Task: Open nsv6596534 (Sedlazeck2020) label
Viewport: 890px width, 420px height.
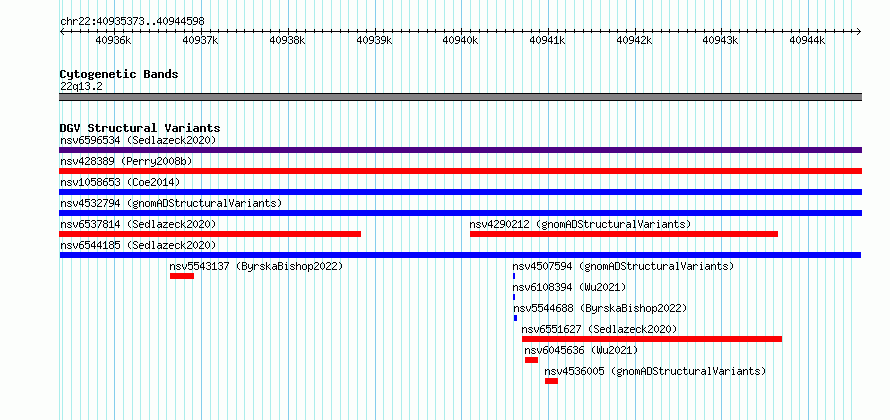Action: [138, 140]
